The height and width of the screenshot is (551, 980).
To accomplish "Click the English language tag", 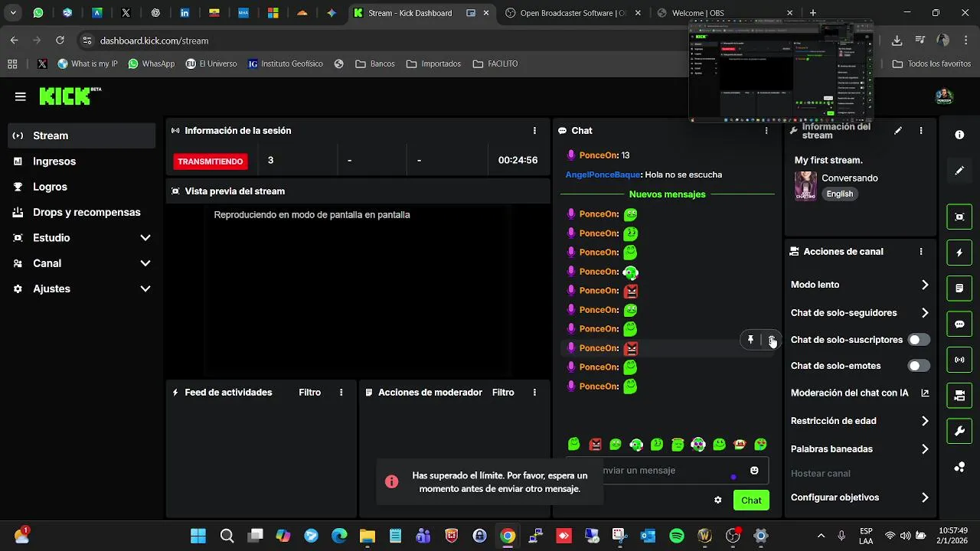I will click(x=840, y=194).
